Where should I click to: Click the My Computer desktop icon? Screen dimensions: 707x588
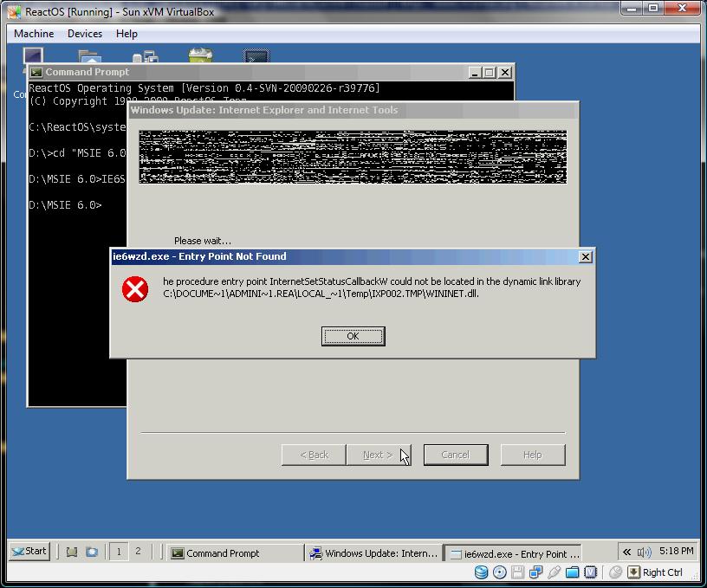click(x=34, y=55)
